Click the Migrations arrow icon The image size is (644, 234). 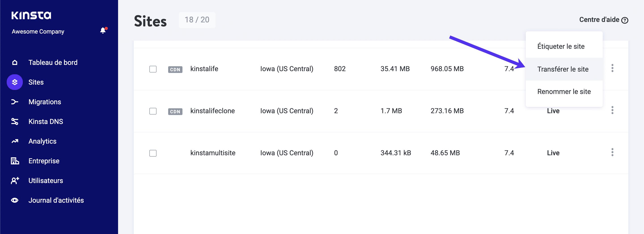click(x=15, y=102)
